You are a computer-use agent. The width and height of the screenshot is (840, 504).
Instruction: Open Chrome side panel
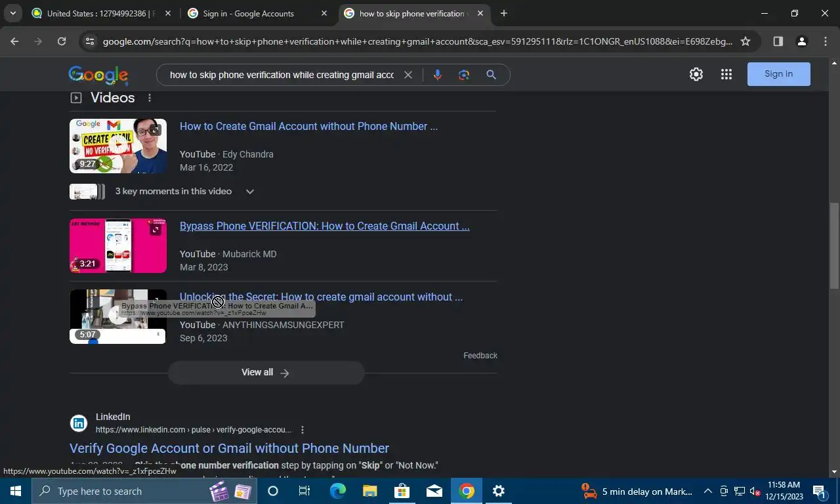click(778, 41)
